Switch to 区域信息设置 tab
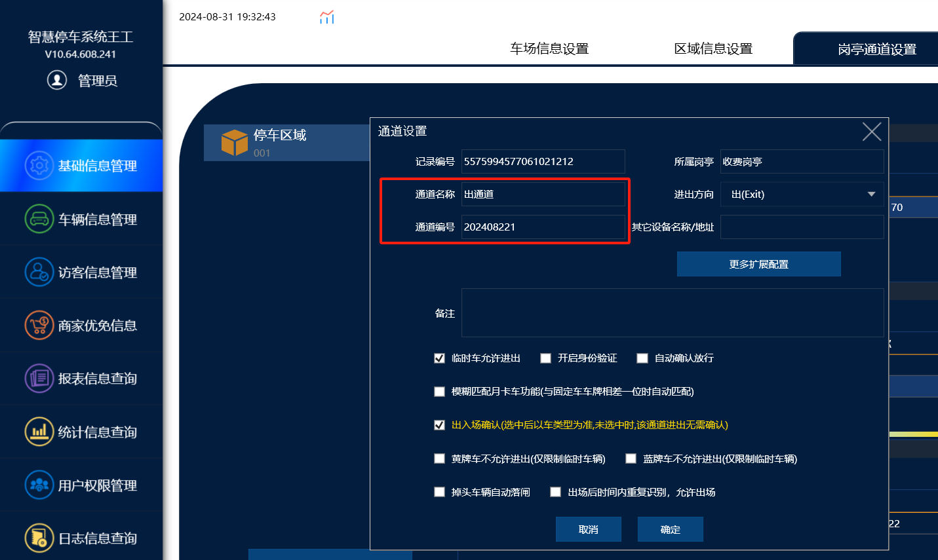Screen dimensions: 938x560 point(713,48)
